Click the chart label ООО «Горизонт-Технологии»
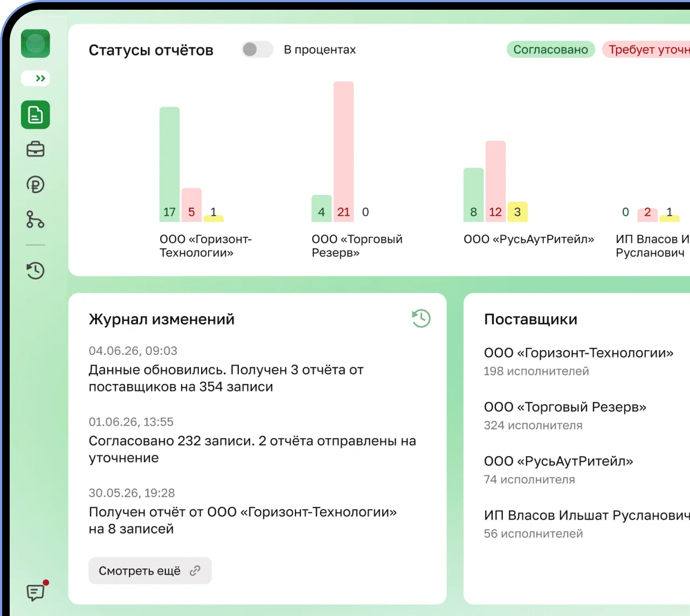This screenshot has height=616, width=690. (x=205, y=246)
